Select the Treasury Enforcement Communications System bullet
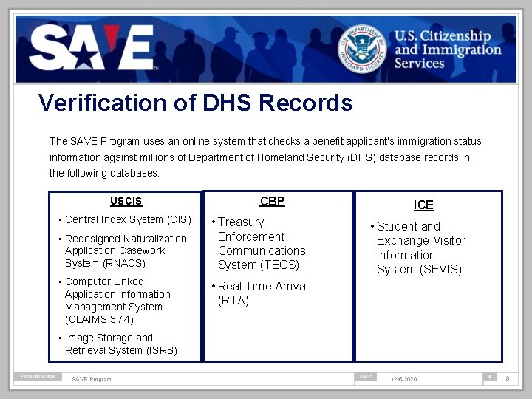 [259, 243]
